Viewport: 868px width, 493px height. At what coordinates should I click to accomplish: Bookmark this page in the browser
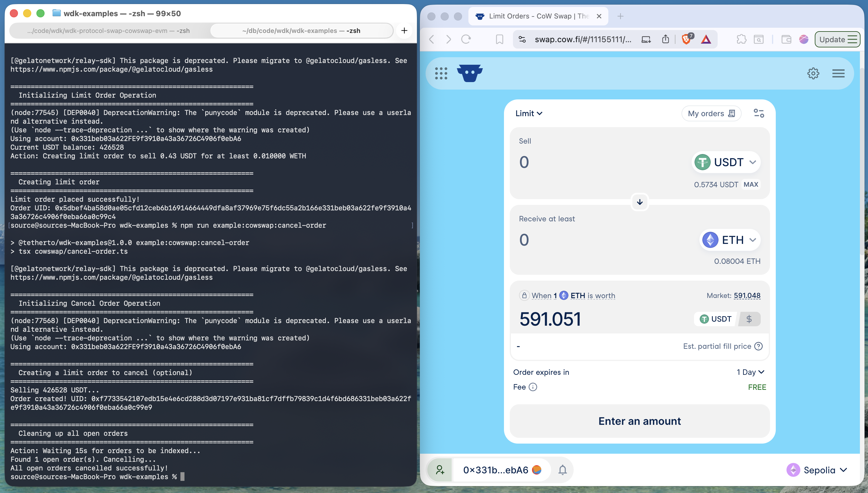click(499, 39)
